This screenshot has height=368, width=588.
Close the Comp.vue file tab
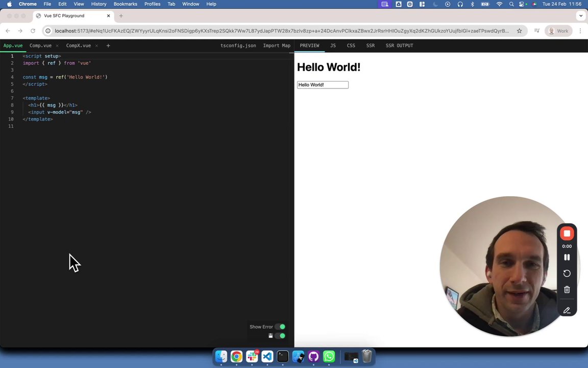(57, 46)
